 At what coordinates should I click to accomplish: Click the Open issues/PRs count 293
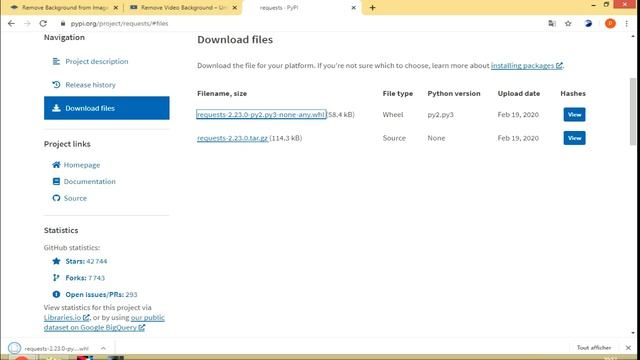tap(131, 295)
